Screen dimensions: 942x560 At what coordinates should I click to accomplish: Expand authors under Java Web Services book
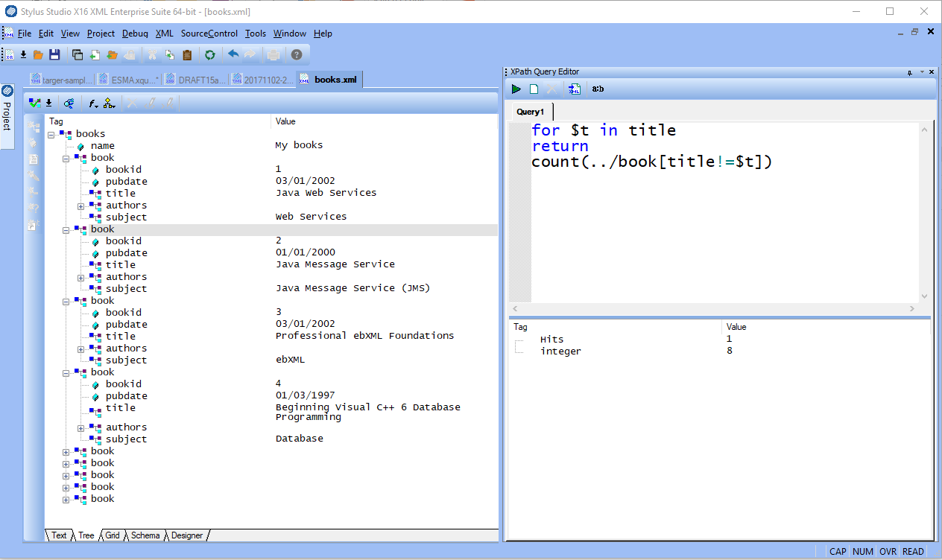[x=81, y=206]
